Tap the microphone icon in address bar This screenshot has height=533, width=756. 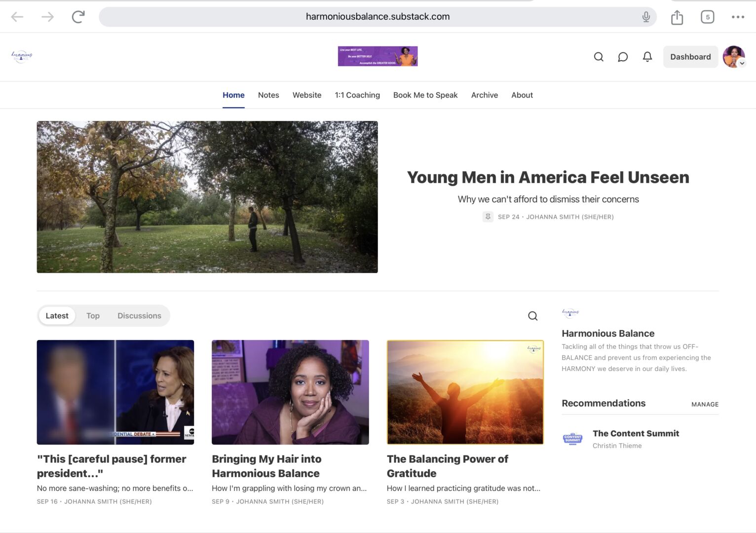(645, 17)
